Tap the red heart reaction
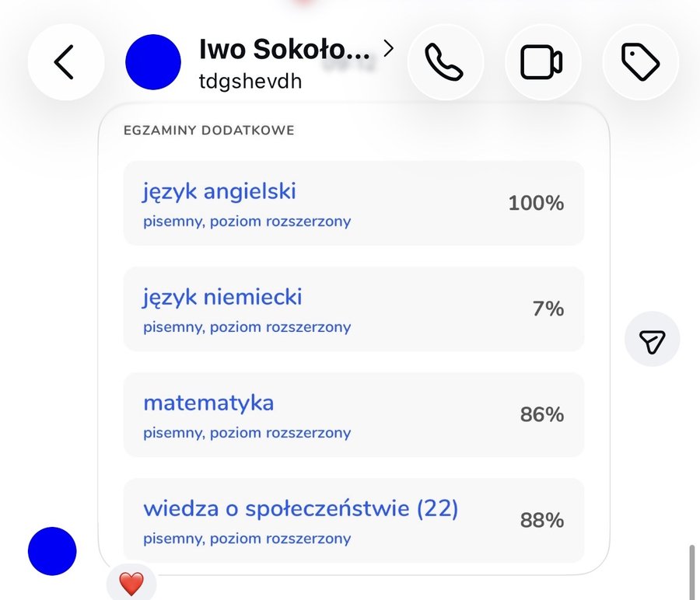700x600 pixels. [x=131, y=584]
